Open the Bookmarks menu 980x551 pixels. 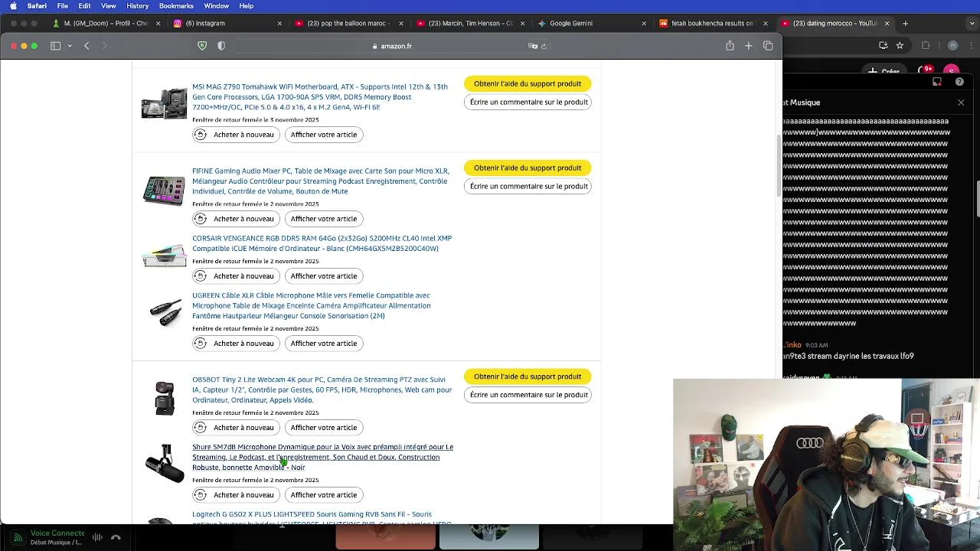pos(176,6)
